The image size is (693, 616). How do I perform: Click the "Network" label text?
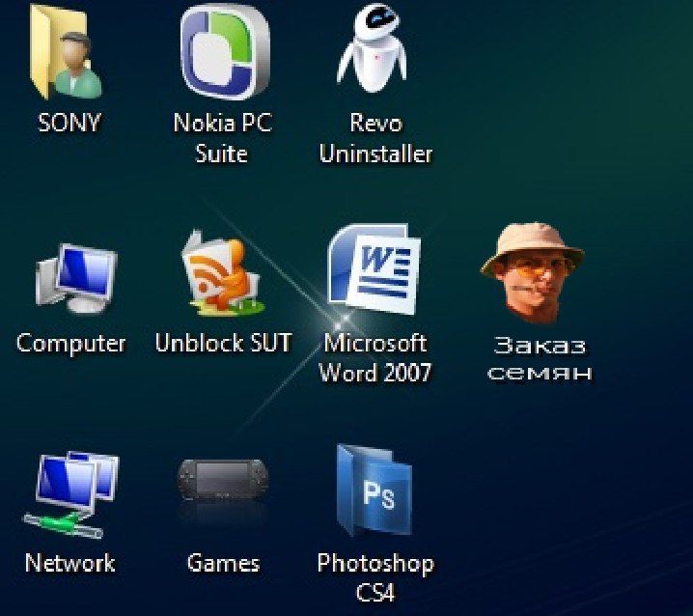[x=70, y=563]
